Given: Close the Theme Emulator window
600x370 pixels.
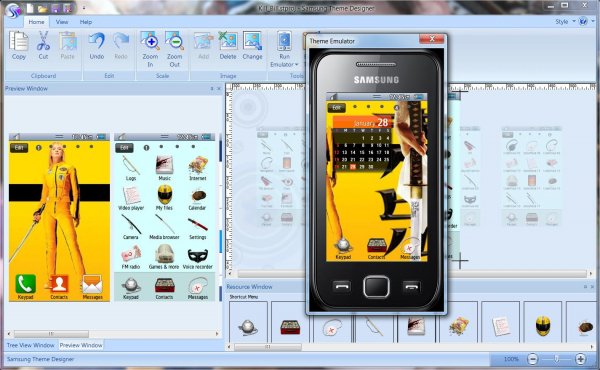Looking at the screenshot, I should [432, 39].
